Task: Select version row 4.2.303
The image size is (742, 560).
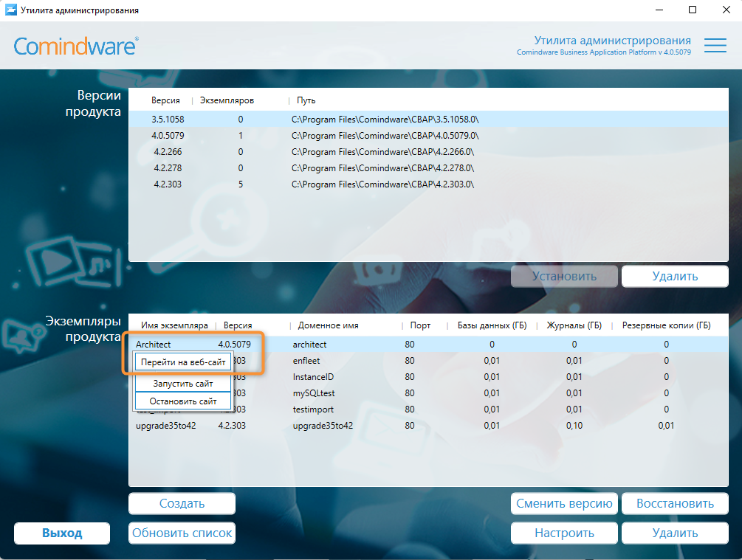Action: pos(428,184)
